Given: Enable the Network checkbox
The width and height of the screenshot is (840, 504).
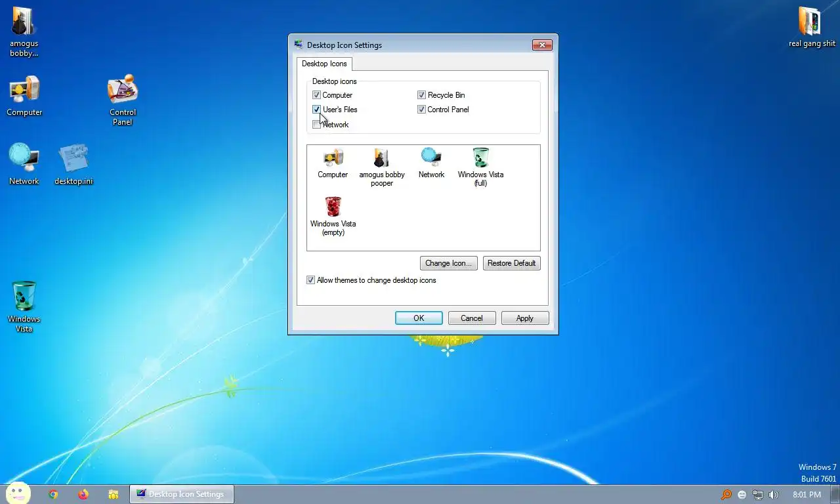Looking at the screenshot, I should coord(316,125).
